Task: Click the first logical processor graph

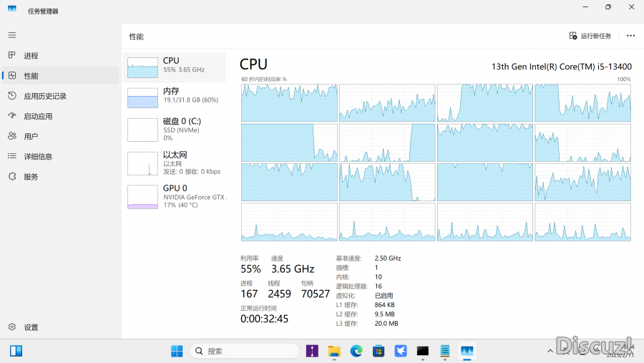Action: pos(289,102)
